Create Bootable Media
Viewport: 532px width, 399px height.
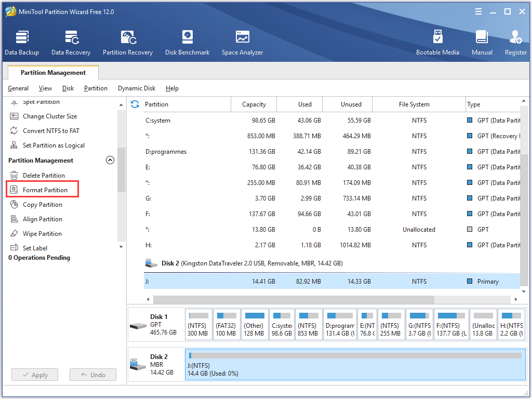click(437, 43)
